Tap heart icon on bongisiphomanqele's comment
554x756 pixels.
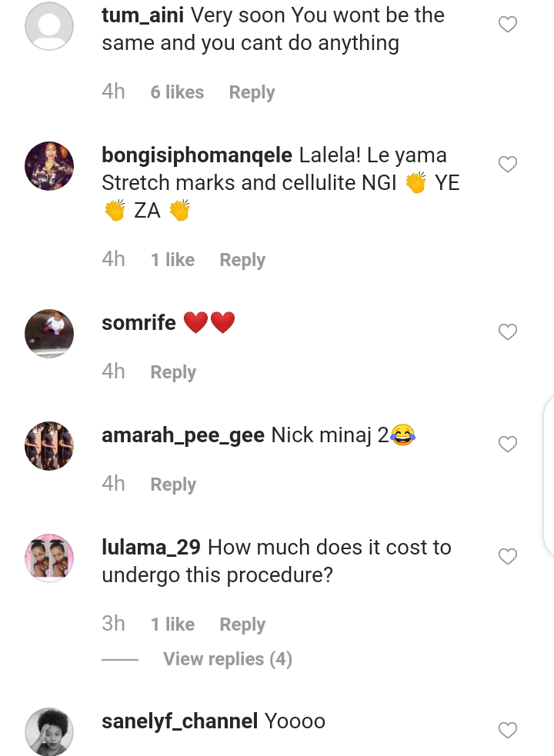coord(508,165)
